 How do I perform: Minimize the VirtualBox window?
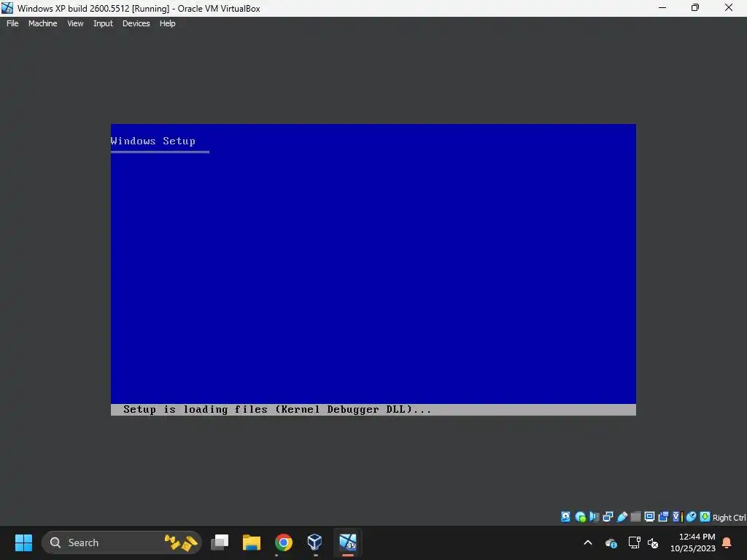point(662,8)
